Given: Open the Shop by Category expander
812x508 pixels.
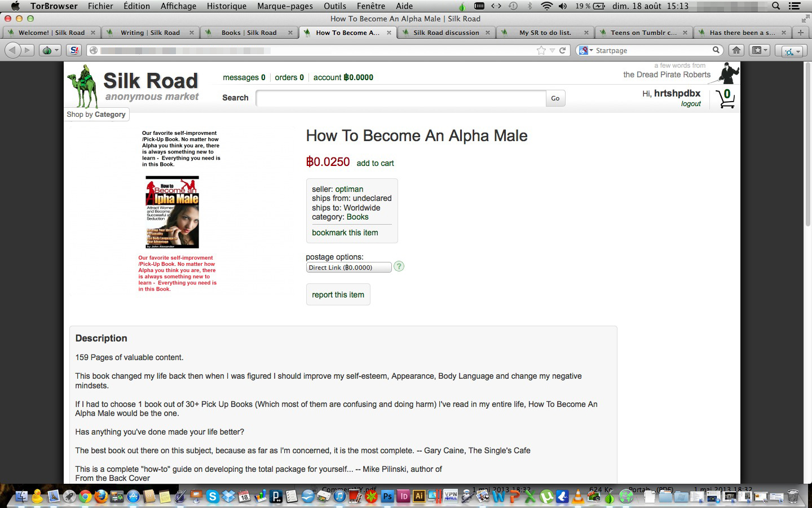Looking at the screenshot, I should pyautogui.click(x=96, y=114).
